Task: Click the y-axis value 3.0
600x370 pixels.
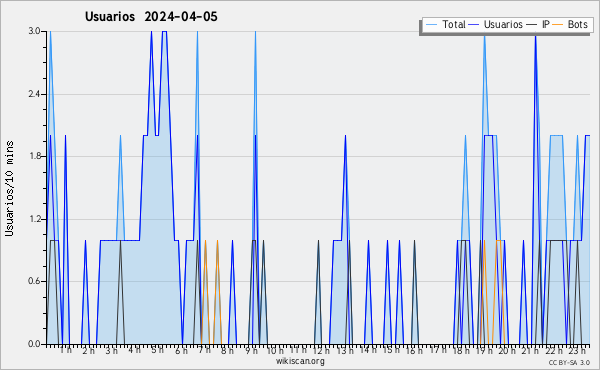Action: point(34,31)
